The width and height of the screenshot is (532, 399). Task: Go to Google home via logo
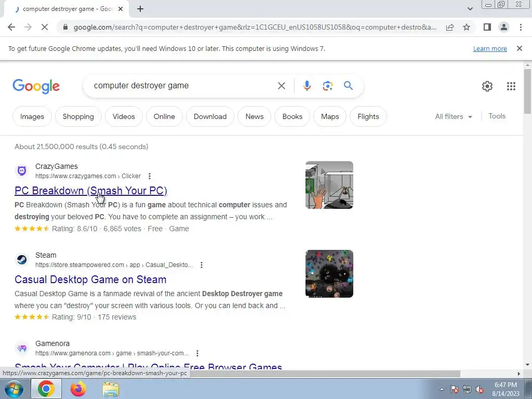pyautogui.click(x=36, y=86)
